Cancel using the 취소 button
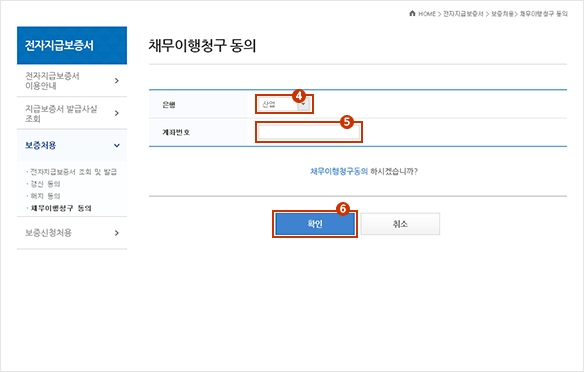The width and height of the screenshot is (584, 372). click(400, 224)
